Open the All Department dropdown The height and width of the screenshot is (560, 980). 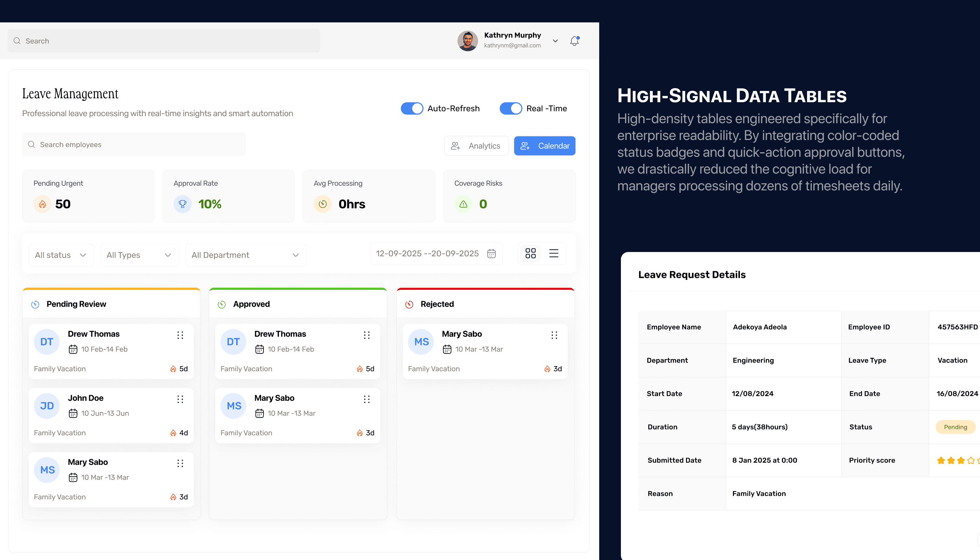pos(245,255)
